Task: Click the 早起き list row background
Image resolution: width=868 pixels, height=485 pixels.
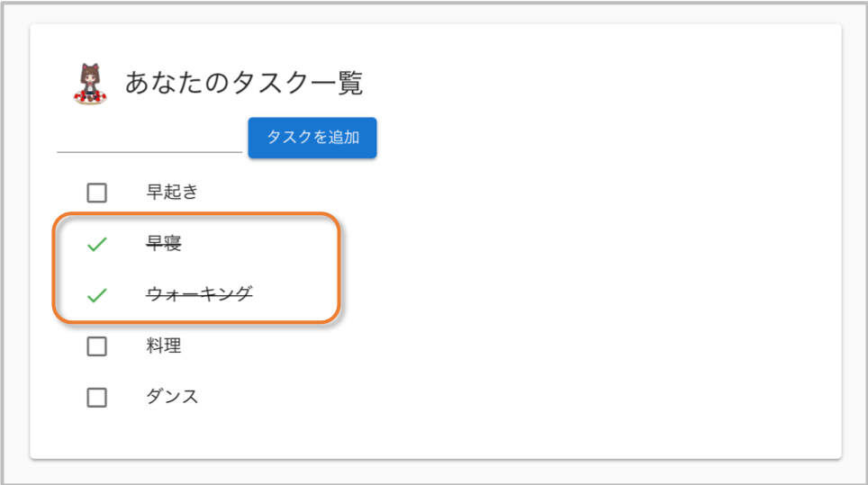Action: pyautogui.click(x=443, y=193)
